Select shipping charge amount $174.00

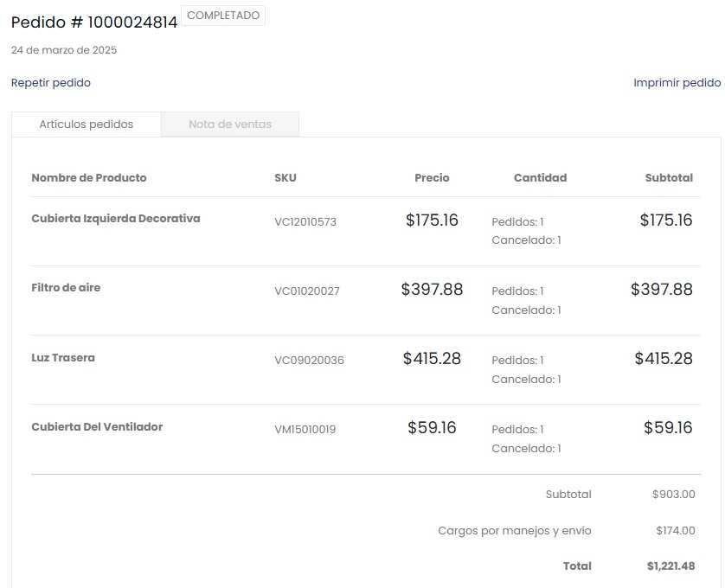pos(676,531)
